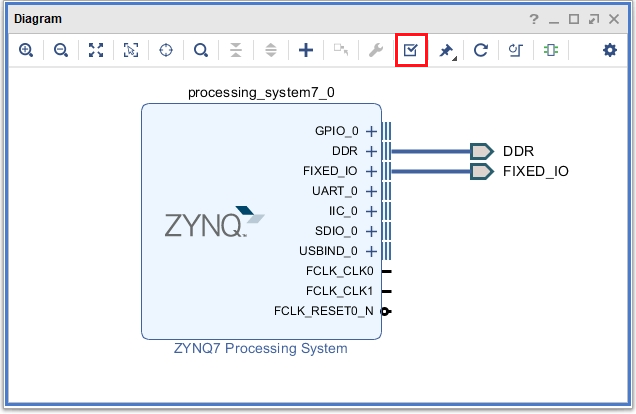
Task: Open diagram settings via gear icon
Action: tap(610, 50)
